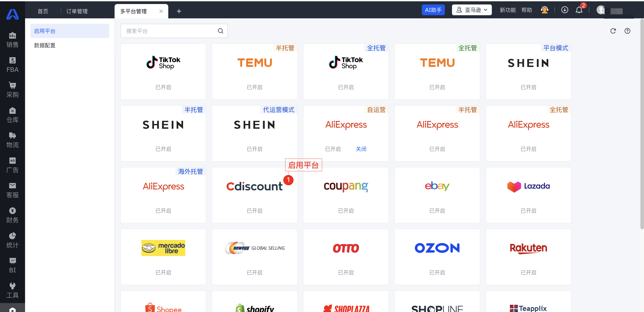Select the SHEIN 平台模式 card
This screenshot has width=644, height=312.
coord(528,71)
